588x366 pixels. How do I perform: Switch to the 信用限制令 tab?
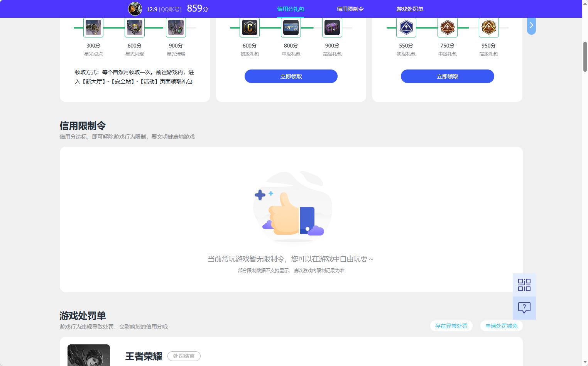[x=350, y=8]
